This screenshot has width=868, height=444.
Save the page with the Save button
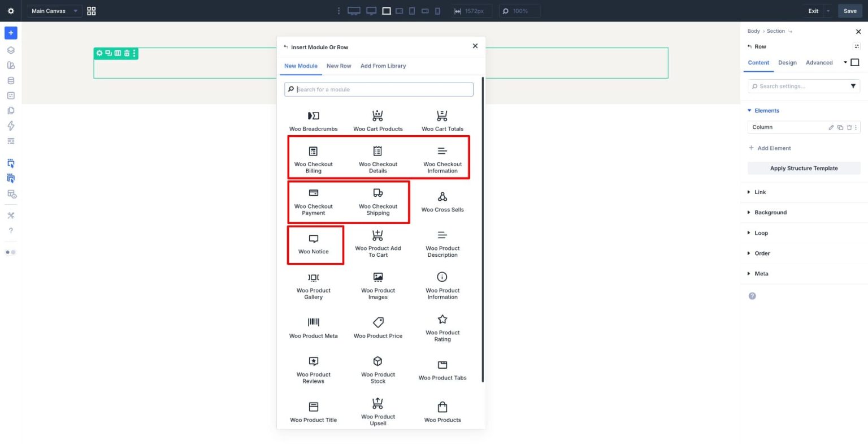pyautogui.click(x=850, y=11)
